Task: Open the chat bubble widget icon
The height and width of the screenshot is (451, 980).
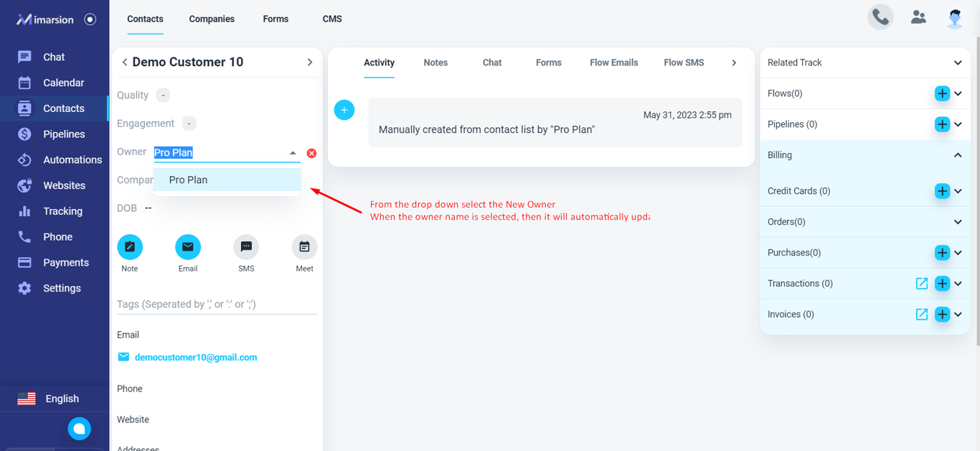Action: coord(80,429)
